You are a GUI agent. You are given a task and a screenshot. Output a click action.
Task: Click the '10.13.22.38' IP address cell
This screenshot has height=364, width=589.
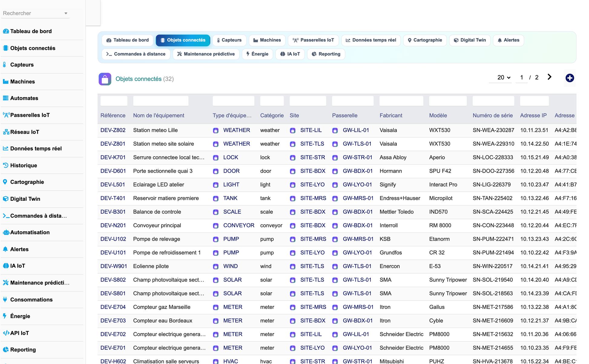[x=535, y=307]
